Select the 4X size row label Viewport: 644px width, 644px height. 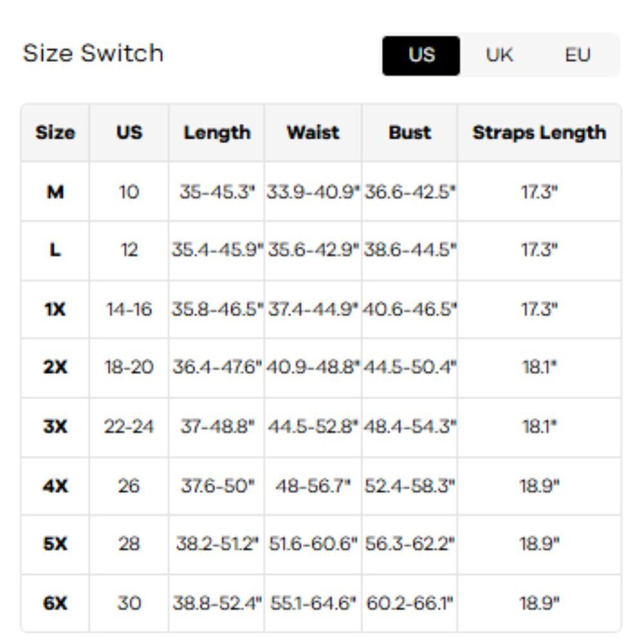coord(55,486)
